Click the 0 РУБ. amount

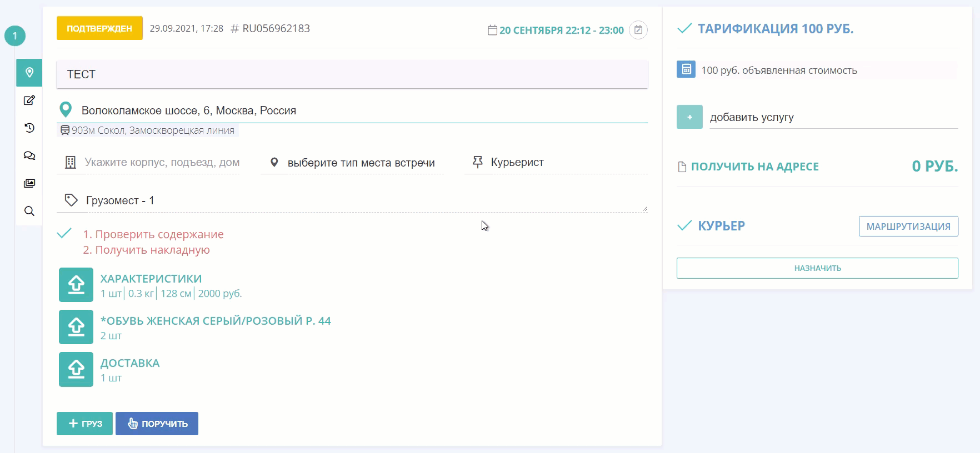coord(935,166)
